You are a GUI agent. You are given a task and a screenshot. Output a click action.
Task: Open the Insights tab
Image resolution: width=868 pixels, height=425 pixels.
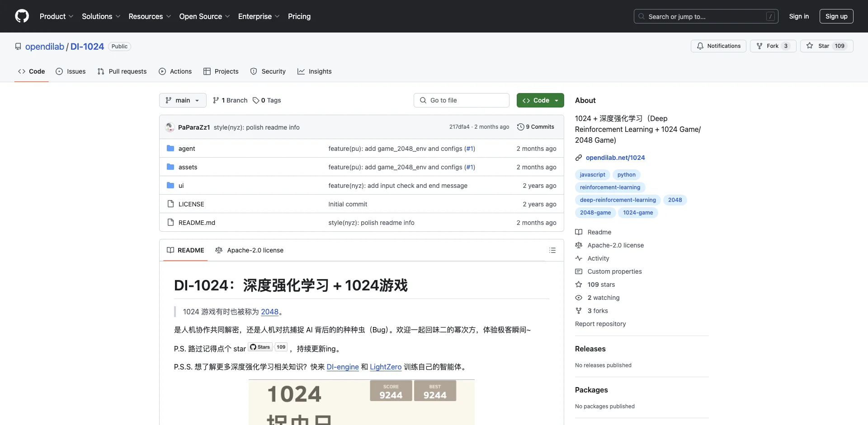(315, 71)
